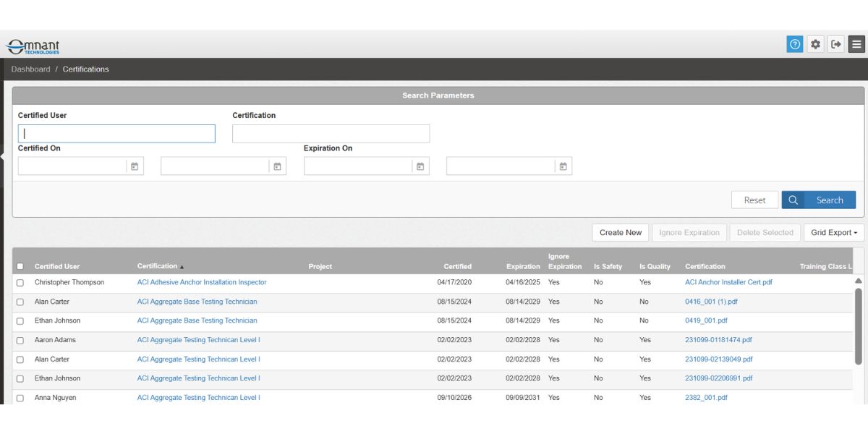
Task: Toggle the select-all checkbox in grid header
Action: click(20, 266)
